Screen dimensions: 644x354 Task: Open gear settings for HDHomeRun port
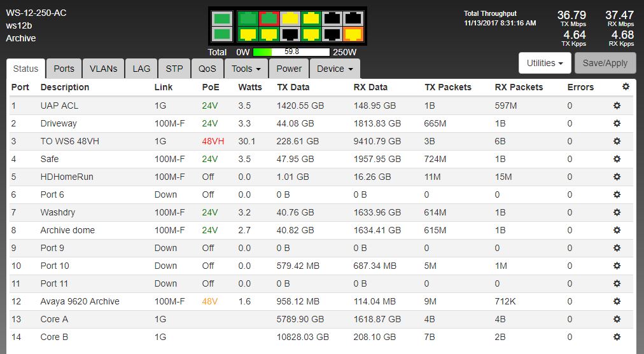(617, 177)
